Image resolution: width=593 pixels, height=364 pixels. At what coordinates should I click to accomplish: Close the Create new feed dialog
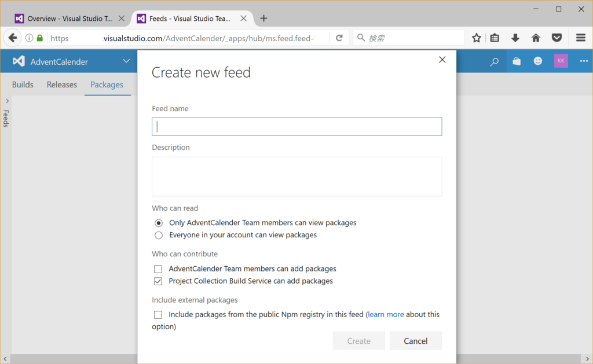[442, 60]
